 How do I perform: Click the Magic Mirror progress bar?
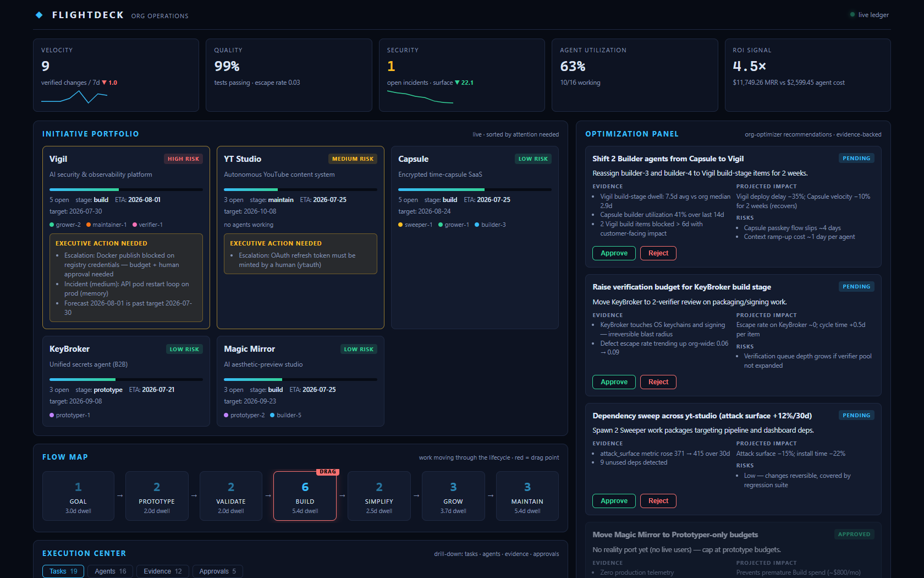[300, 379]
